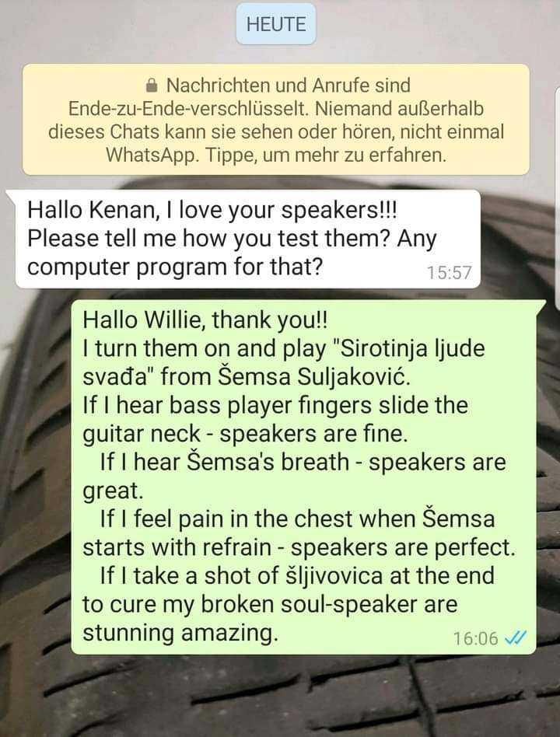The height and width of the screenshot is (737, 560).
Task: Select the "Hallo Kenan" received message
Action: coord(248,239)
